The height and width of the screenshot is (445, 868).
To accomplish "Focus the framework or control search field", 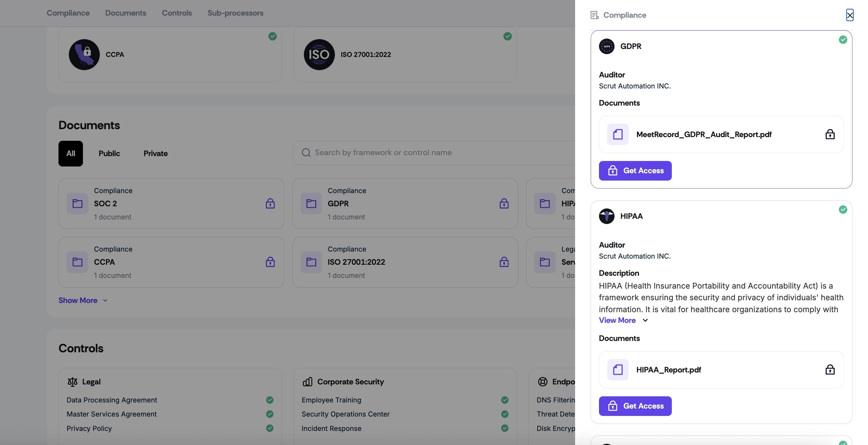I will pos(438,153).
